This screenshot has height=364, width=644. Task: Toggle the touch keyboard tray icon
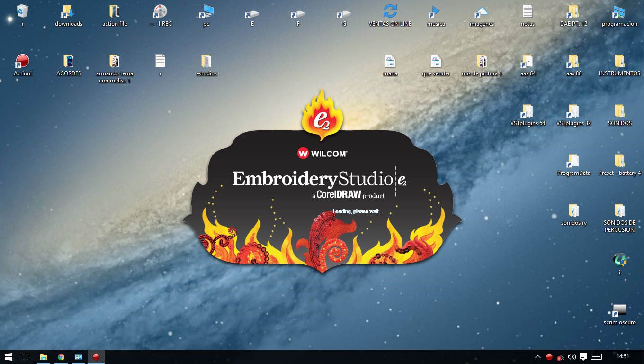click(596, 357)
